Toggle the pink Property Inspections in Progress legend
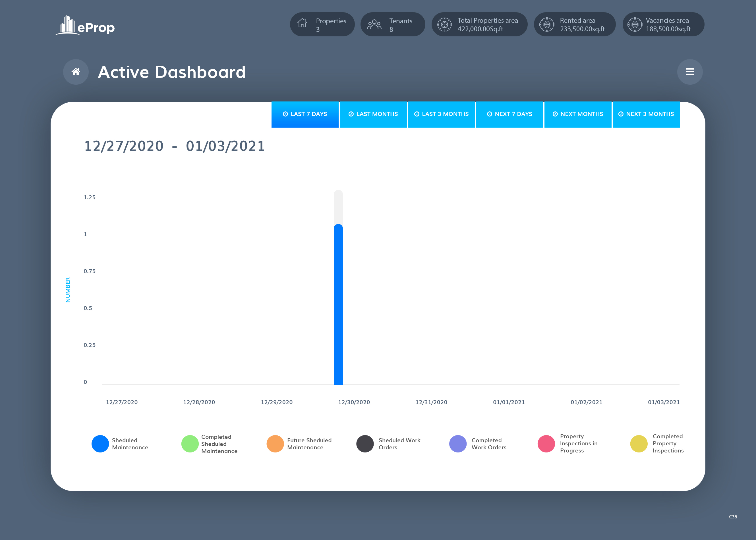The height and width of the screenshot is (540, 756). (546, 444)
